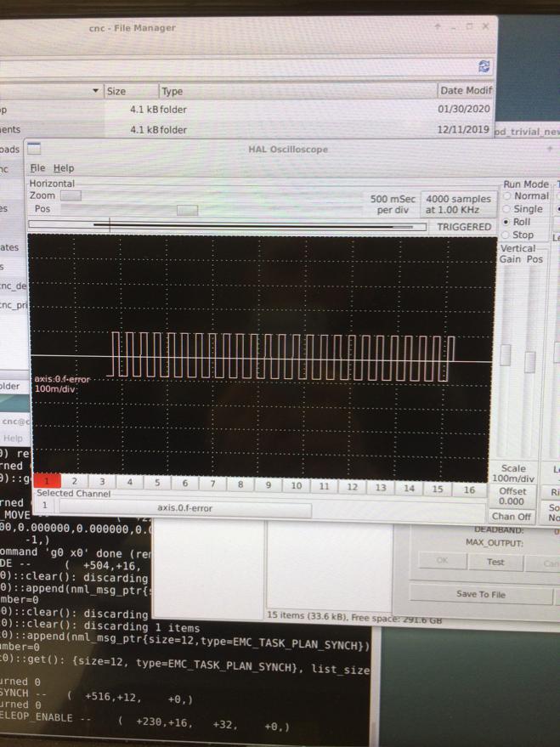This screenshot has height=747, width=560.
Task: Select oscilloscope channel 8 button
Action: tap(240, 484)
